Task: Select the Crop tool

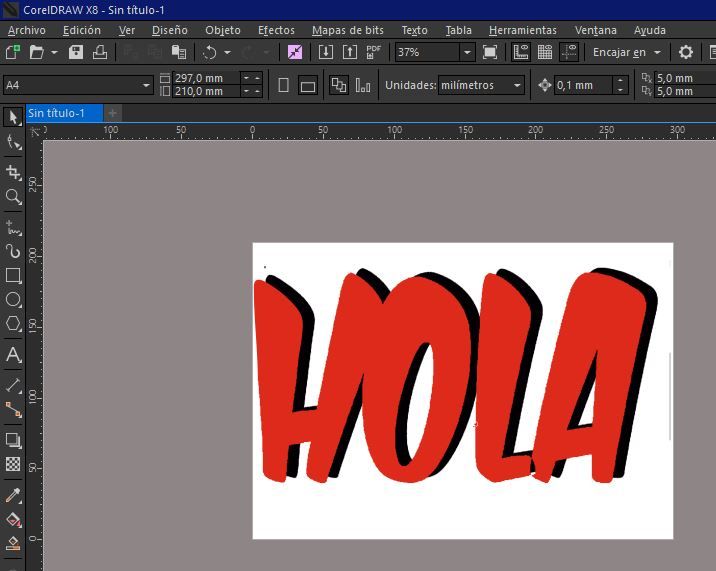Action: coord(13,172)
